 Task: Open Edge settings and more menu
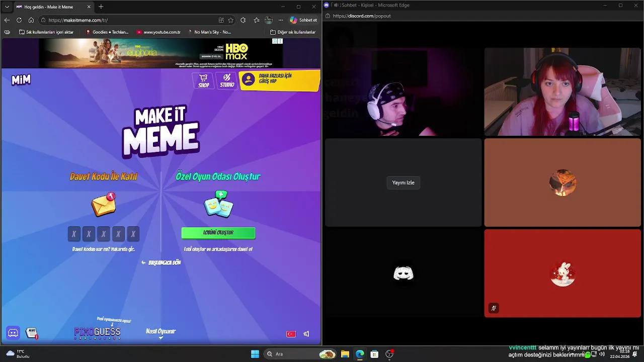coord(281,20)
